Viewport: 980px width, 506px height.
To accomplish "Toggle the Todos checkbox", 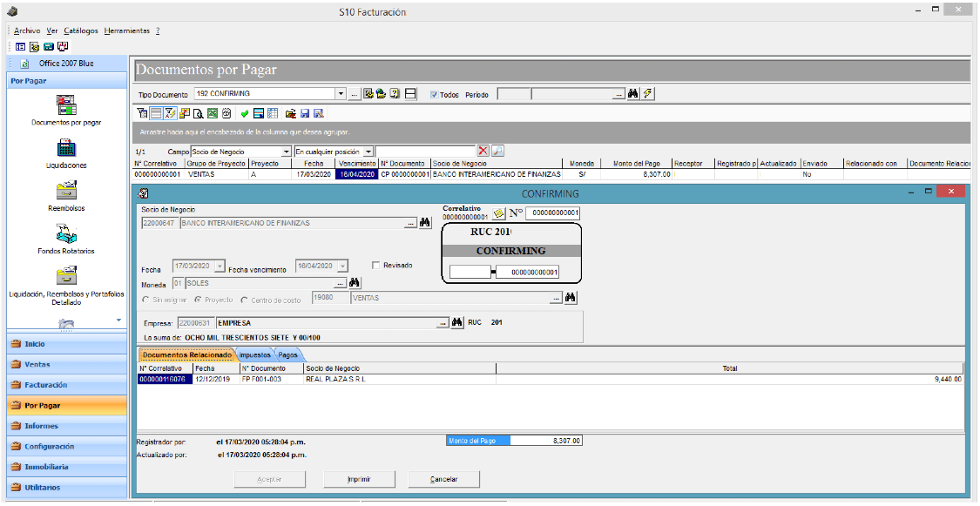I will [434, 95].
